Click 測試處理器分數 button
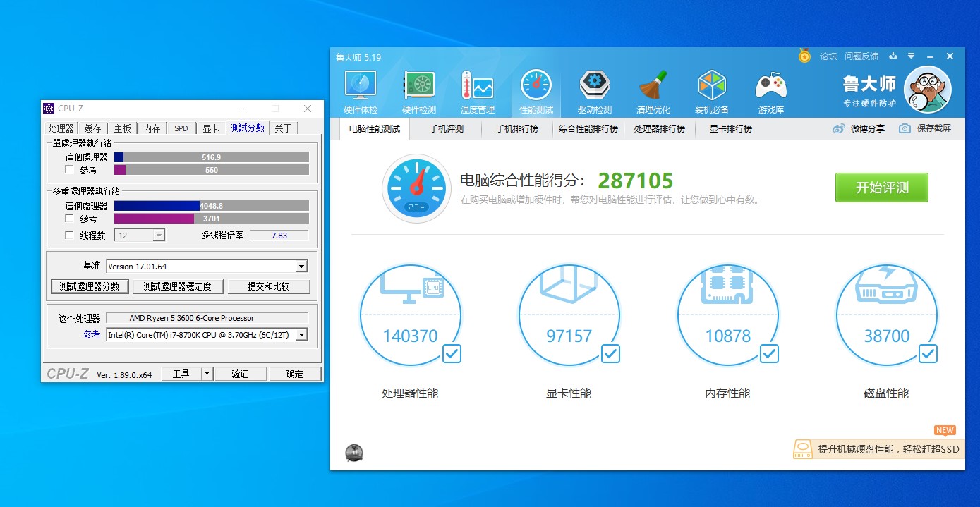Viewport: 980px width, 507px height. click(90, 286)
